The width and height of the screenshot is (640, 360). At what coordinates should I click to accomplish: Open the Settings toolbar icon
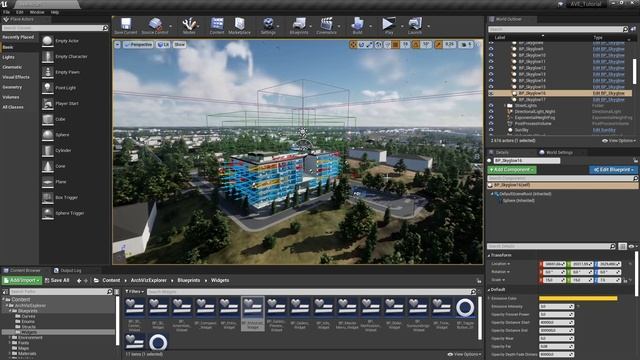click(268, 23)
